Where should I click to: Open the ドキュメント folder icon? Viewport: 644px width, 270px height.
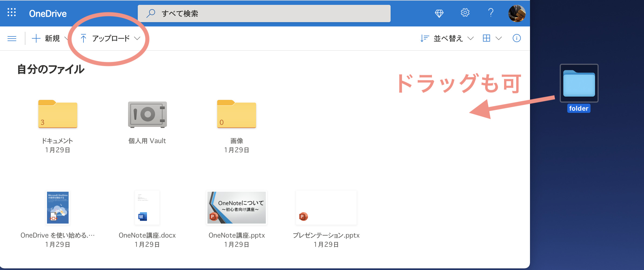pos(58,114)
